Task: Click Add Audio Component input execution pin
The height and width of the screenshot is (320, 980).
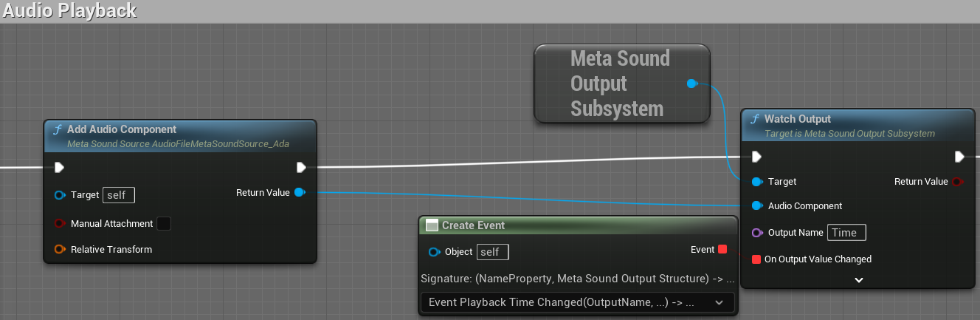Action: click(x=60, y=167)
